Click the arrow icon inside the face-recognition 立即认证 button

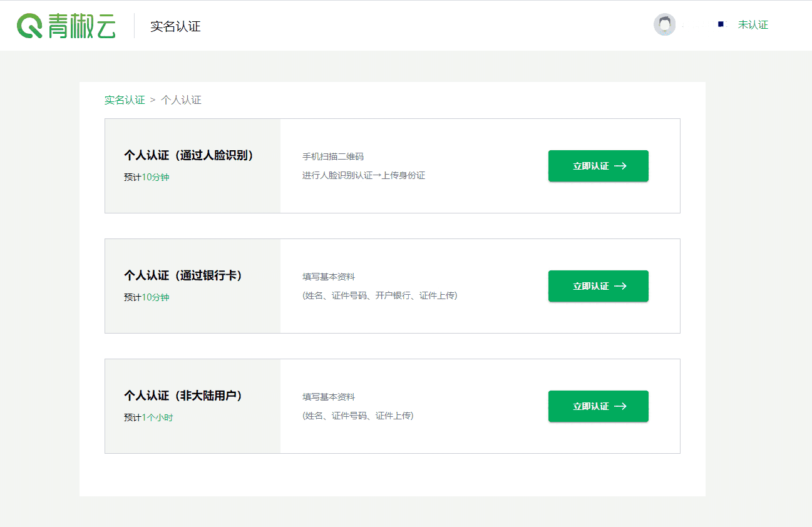pyautogui.click(x=620, y=166)
